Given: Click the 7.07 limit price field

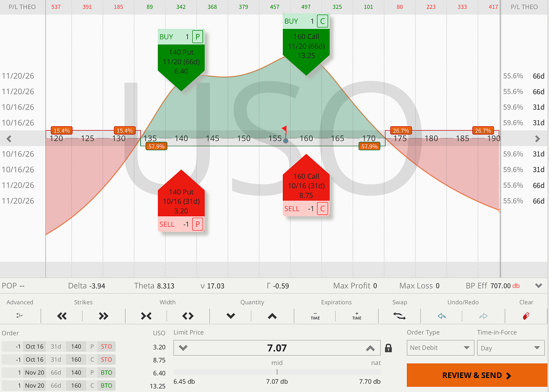Looking at the screenshot, I should coord(277,348).
